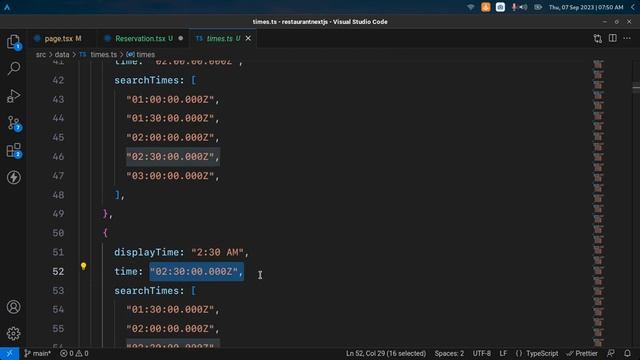Screen dimensions: 640x360
Task: Click the code action lightbulb on line 52
Action: [x=83, y=267]
